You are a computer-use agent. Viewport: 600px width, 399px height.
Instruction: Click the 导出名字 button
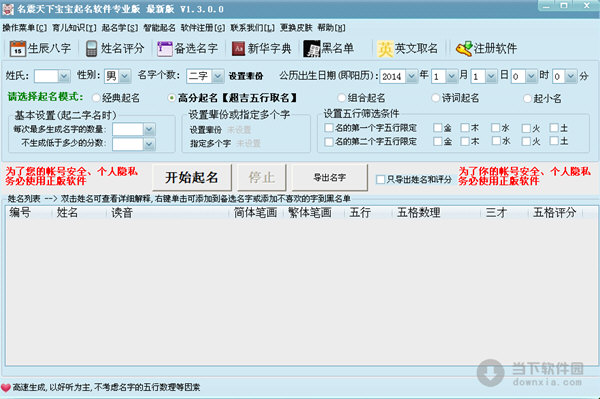point(329,177)
